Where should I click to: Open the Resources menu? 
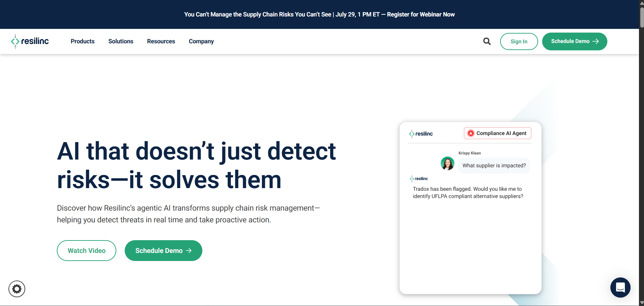click(161, 41)
